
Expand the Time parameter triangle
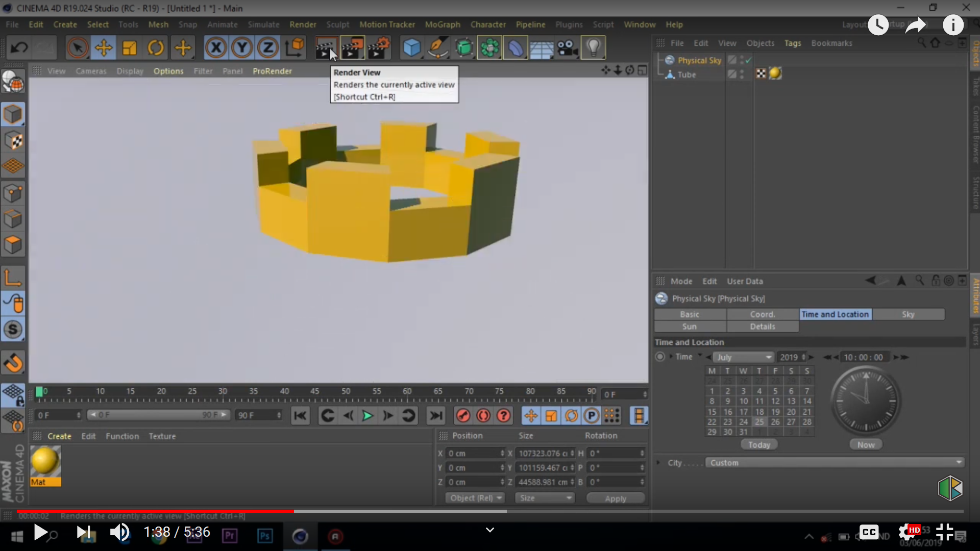[x=671, y=357]
